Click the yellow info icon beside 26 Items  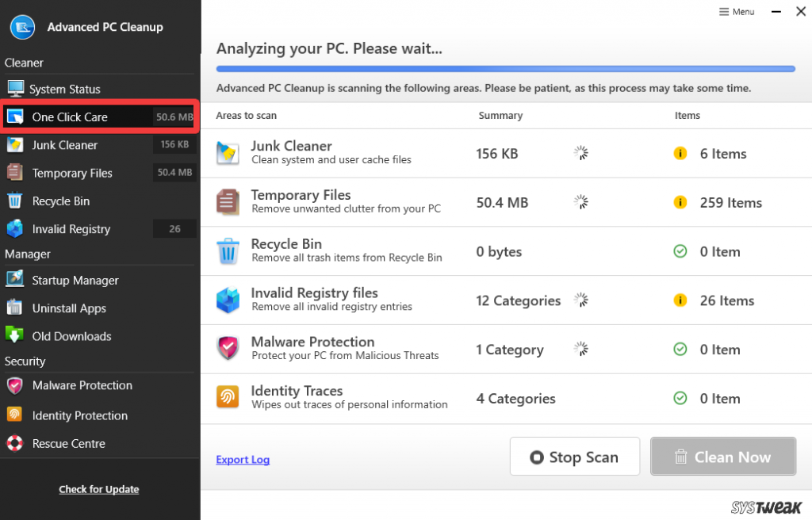coord(680,300)
